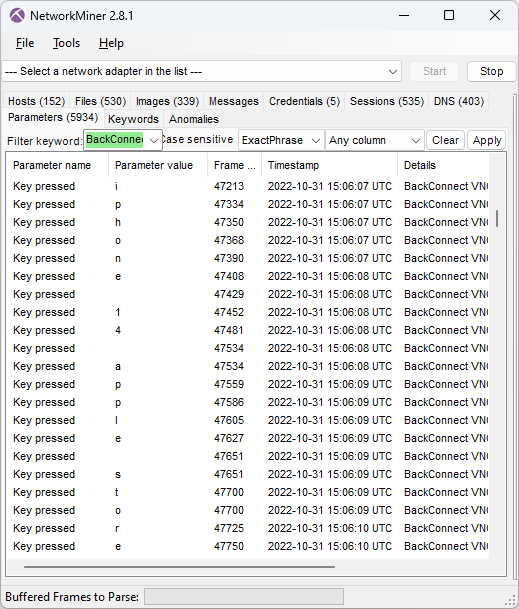Select the row with frame 47481
The width and height of the screenshot is (519, 609).
tap(248, 330)
